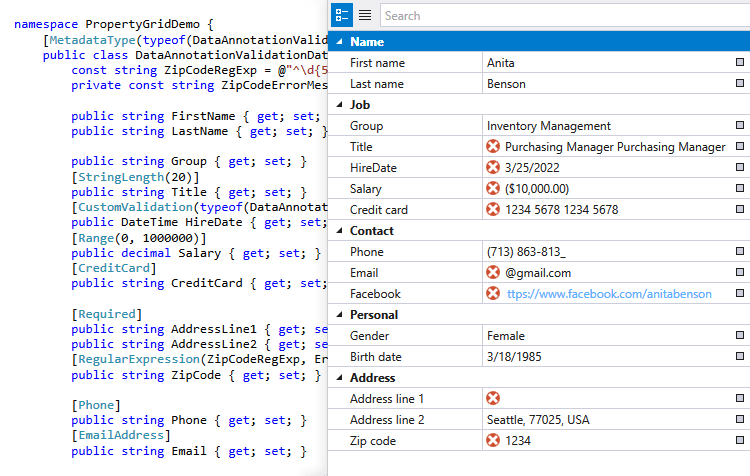Open the Facebook profile link
This screenshot has width=750, height=476.
(x=608, y=294)
